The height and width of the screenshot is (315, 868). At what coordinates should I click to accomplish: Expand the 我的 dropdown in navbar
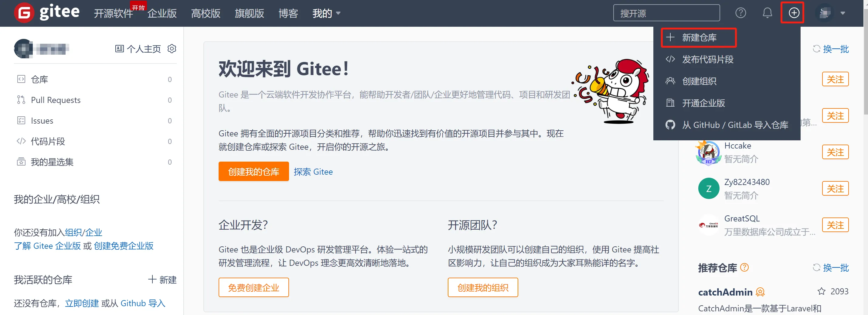[326, 13]
